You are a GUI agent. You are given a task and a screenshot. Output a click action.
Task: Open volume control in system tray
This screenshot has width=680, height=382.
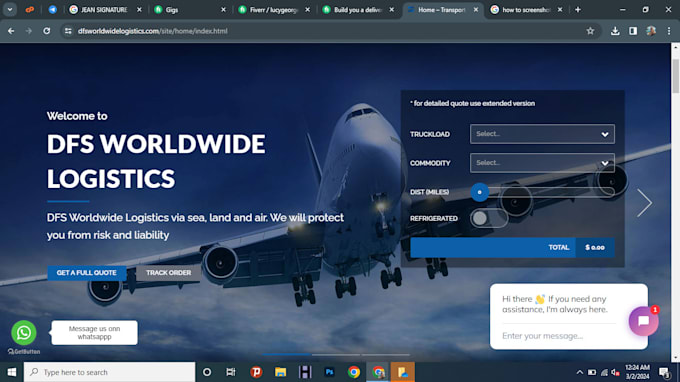pyautogui.click(x=615, y=372)
